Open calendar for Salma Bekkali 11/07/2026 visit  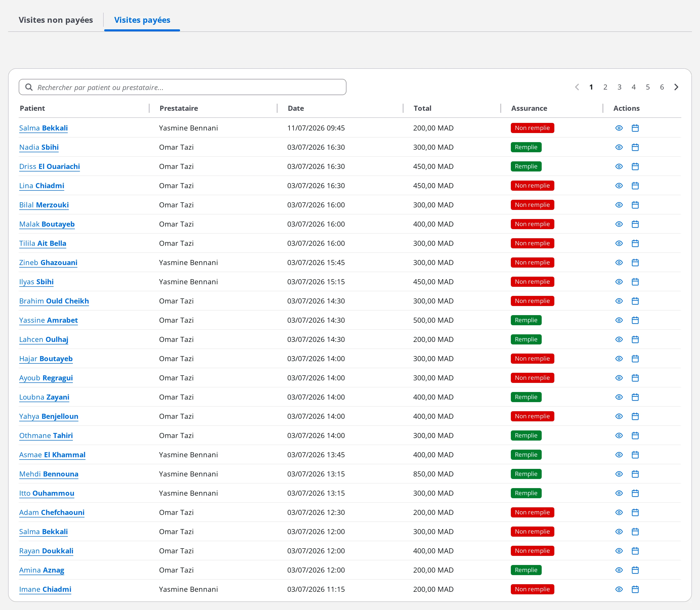pos(635,128)
